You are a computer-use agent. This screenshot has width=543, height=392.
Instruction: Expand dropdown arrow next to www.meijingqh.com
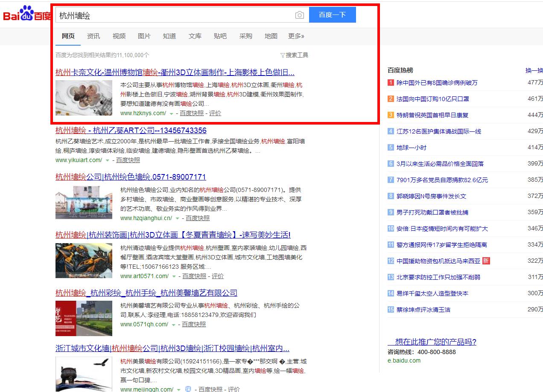pos(179,390)
